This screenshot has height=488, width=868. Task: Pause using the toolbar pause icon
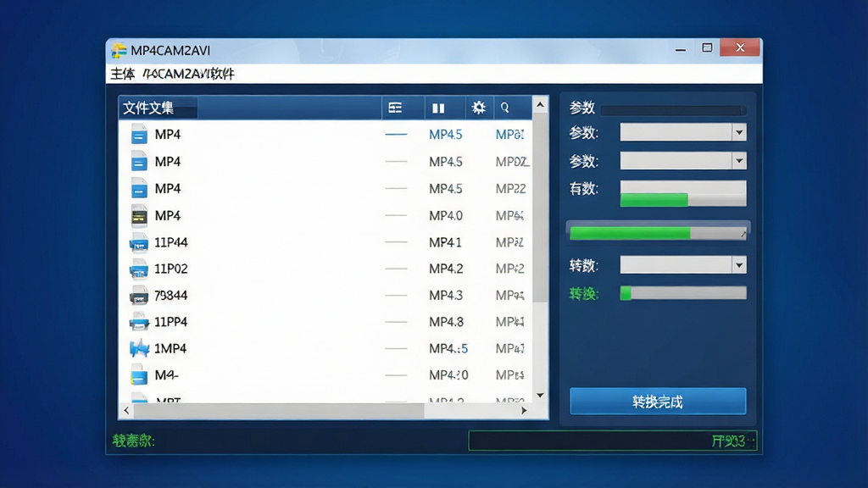[x=438, y=108]
